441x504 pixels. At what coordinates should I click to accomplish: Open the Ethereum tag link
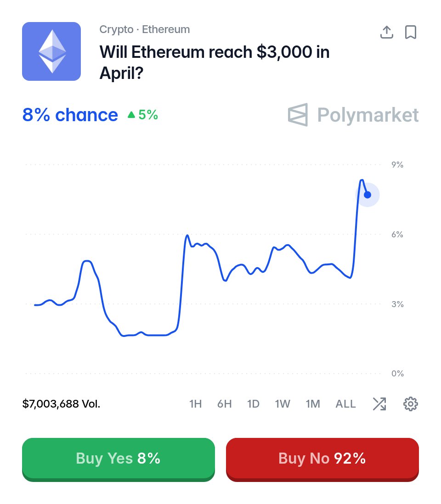click(x=166, y=30)
